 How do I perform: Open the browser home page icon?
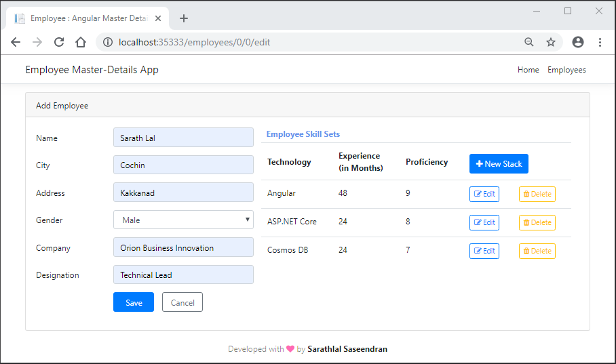coord(81,42)
